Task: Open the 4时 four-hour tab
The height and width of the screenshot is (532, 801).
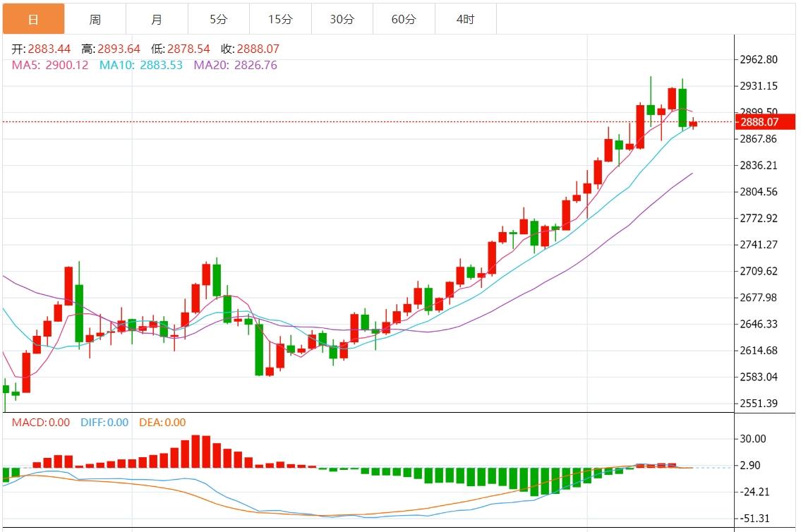Action: 465,19
